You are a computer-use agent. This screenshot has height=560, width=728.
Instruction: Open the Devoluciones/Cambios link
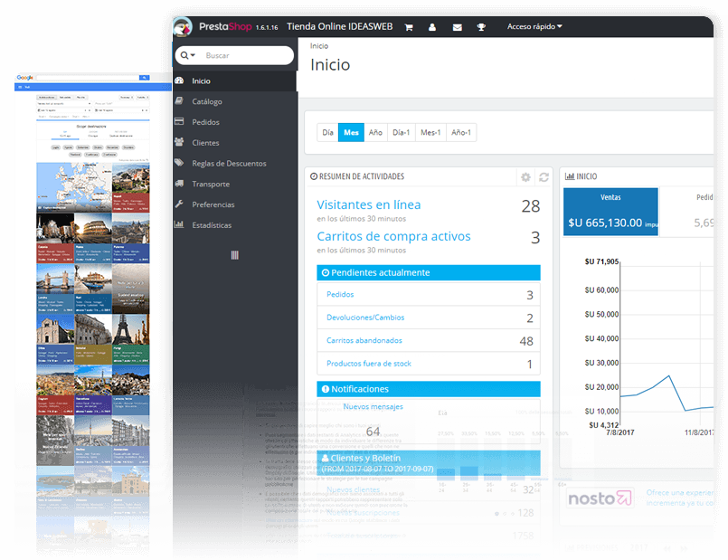pyautogui.click(x=365, y=318)
